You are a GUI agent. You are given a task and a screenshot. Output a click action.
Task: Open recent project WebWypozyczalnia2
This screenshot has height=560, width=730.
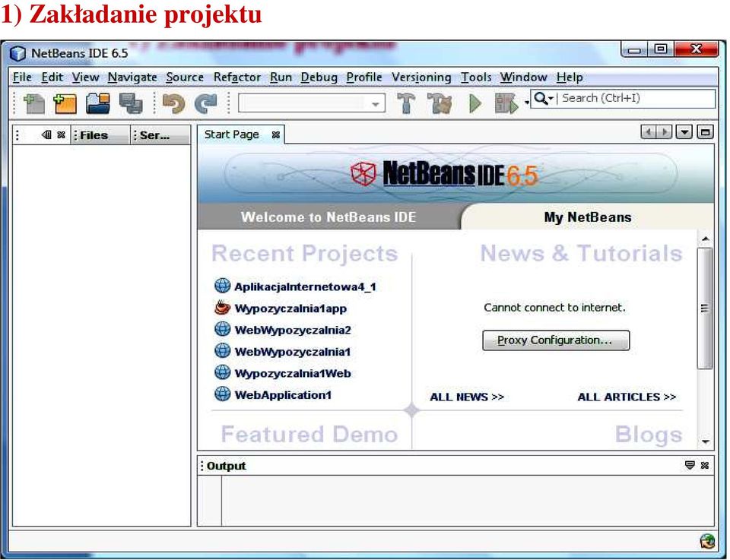(x=293, y=330)
